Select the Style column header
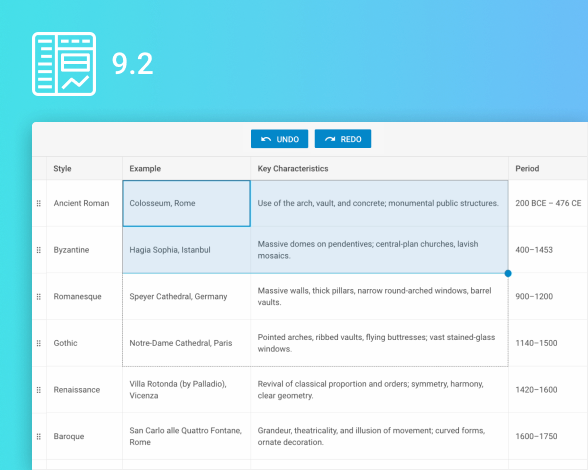The height and width of the screenshot is (470, 588). click(84, 168)
